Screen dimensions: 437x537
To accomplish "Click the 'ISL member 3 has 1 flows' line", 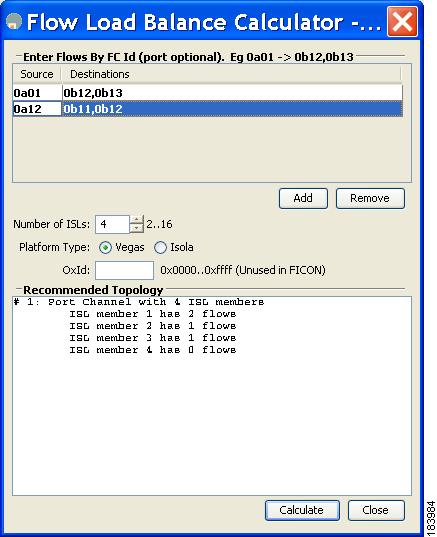I will 153,338.
